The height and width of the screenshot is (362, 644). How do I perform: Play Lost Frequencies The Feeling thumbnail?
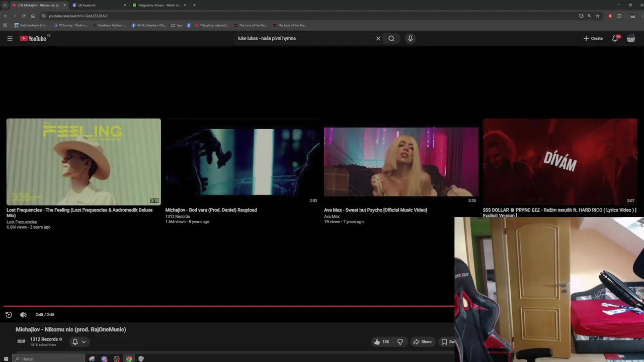[x=84, y=162]
